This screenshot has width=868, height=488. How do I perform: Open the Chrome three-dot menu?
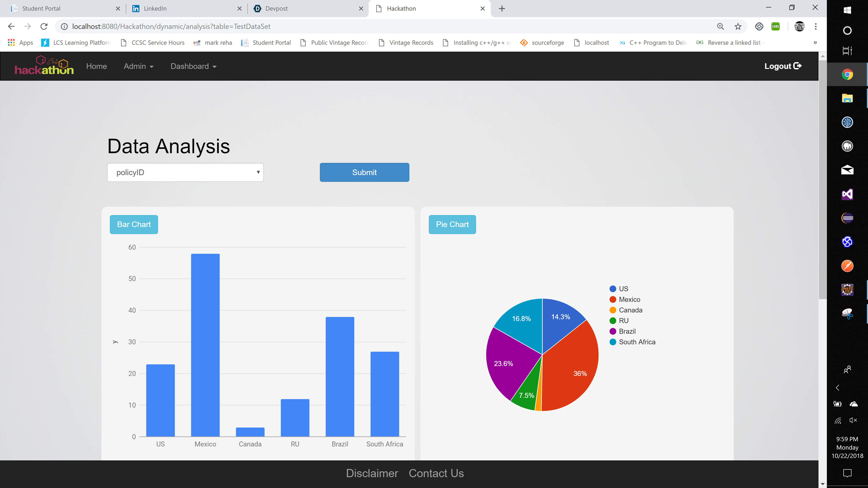click(x=816, y=26)
